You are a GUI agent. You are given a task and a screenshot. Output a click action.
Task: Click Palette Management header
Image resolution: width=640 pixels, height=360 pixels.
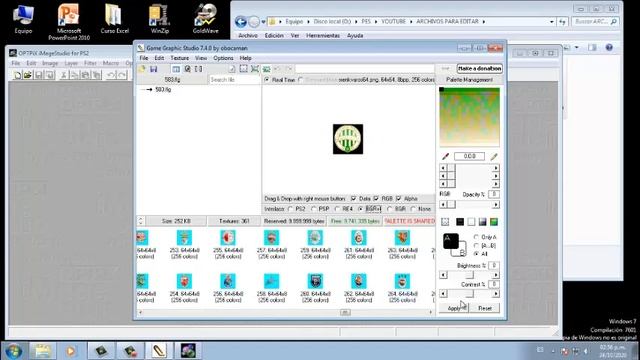469,80
